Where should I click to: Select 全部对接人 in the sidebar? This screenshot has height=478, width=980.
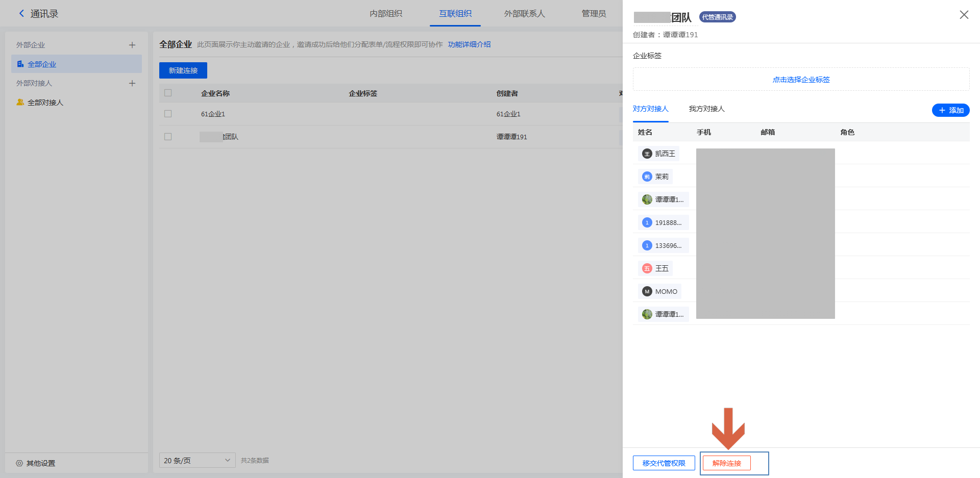tap(45, 103)
